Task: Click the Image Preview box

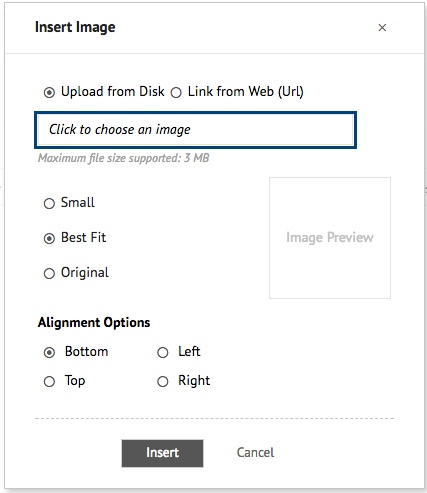Action: click(330, 238)
